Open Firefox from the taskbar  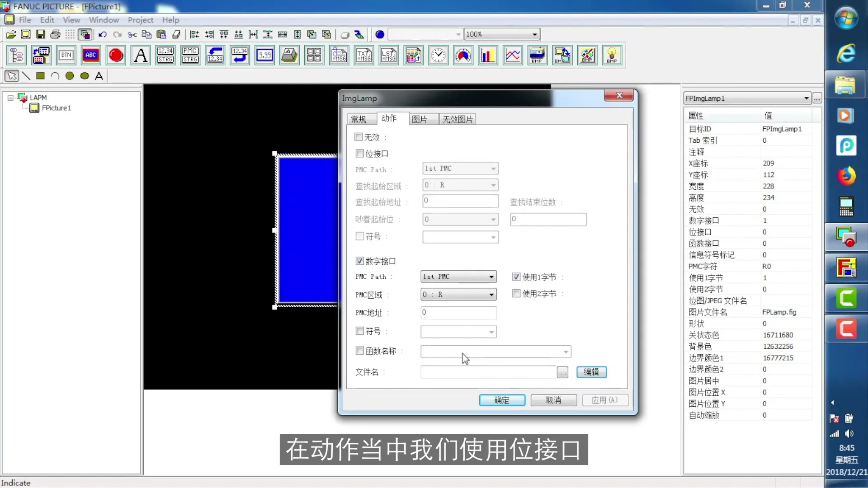pyautogui.click(x=846, y=175)
